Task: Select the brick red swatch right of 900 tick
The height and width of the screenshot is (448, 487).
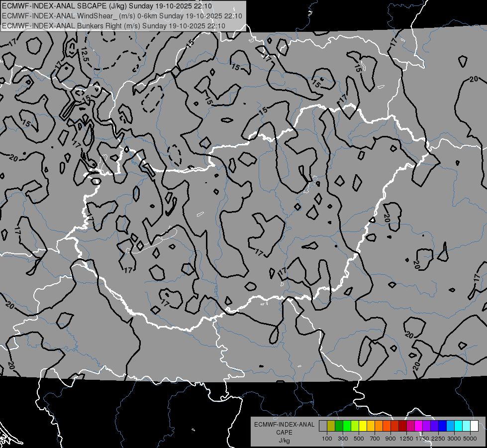Action: click(395, 426)
